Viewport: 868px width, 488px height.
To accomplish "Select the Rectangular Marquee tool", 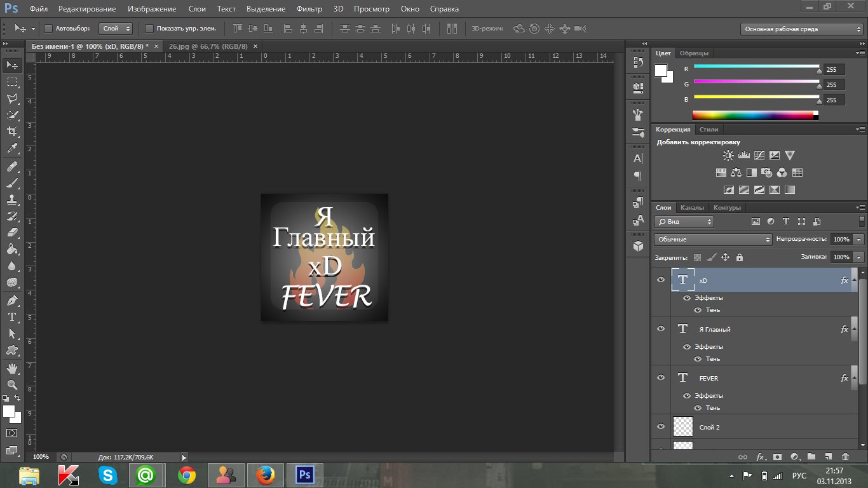I will pyautogui.click(x=12, y=82).
